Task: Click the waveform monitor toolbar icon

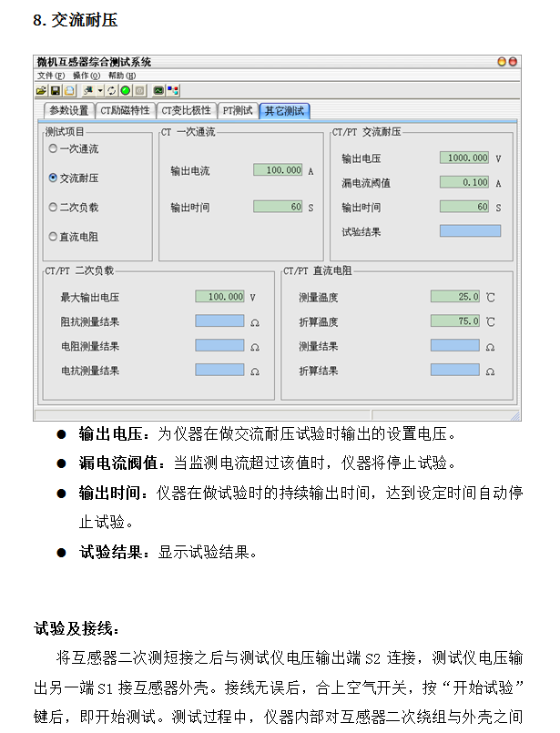Action: pos(158,91)
